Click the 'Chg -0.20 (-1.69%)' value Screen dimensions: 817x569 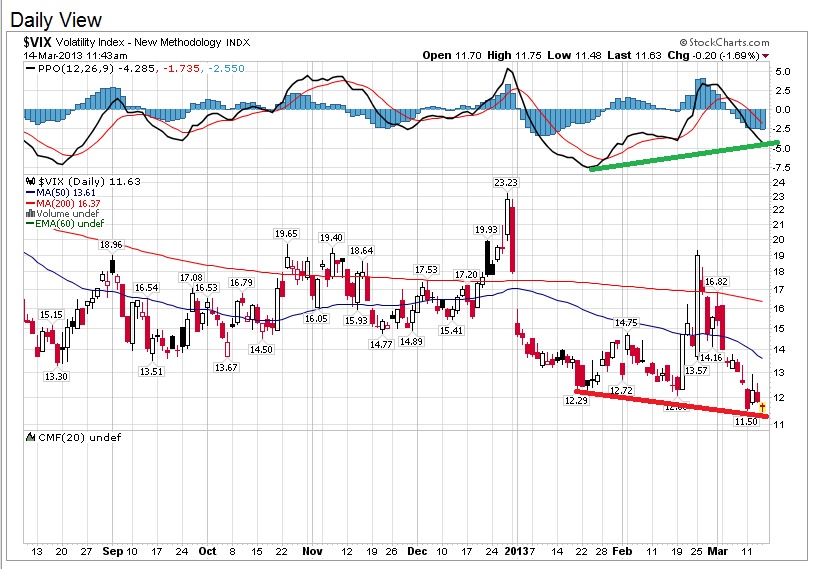pyautogui.click(x=713, y=55)
